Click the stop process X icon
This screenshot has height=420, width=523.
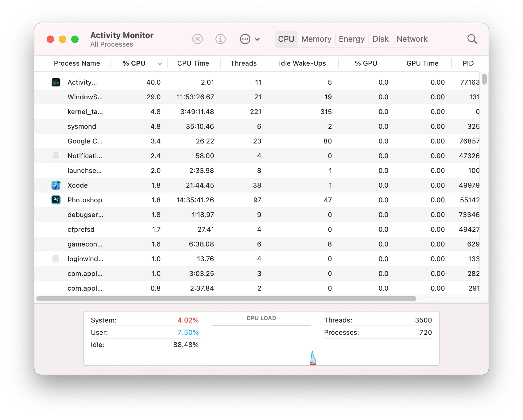[197, 39]
